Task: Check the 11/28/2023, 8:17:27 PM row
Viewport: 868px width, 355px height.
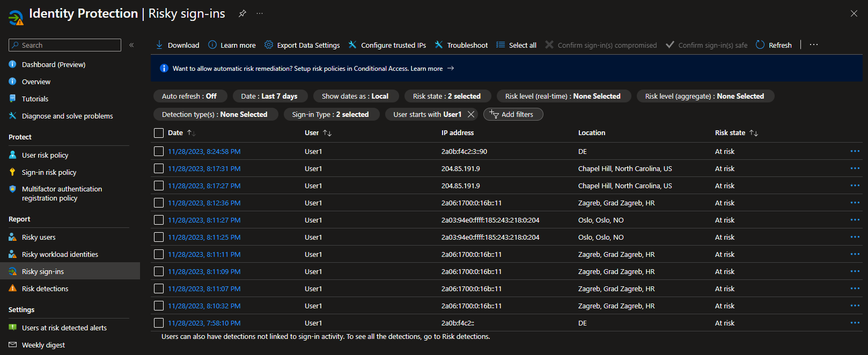Action: tap(159, 186)
